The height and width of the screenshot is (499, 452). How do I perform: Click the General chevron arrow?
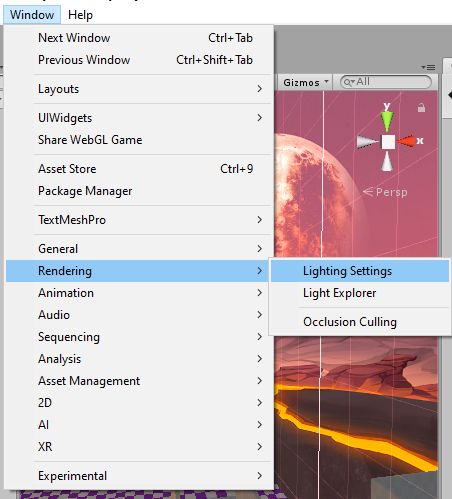tap(260, 249)
